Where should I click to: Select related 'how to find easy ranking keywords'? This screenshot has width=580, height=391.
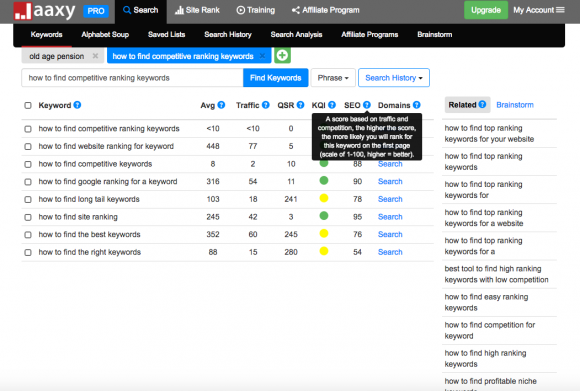click(x=486, y=302)
